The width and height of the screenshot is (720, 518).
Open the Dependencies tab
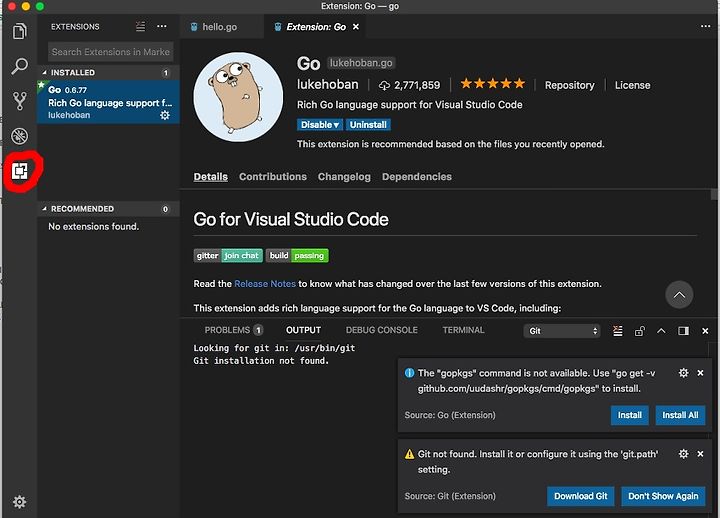click(x=417, y=177)
